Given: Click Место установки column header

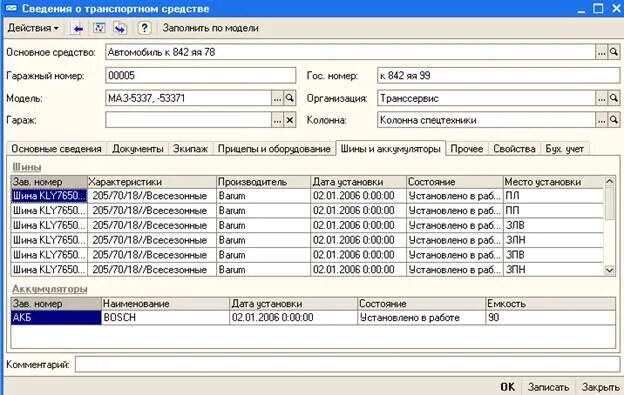Looking at the screenshot, I should [x=554, y=182].
